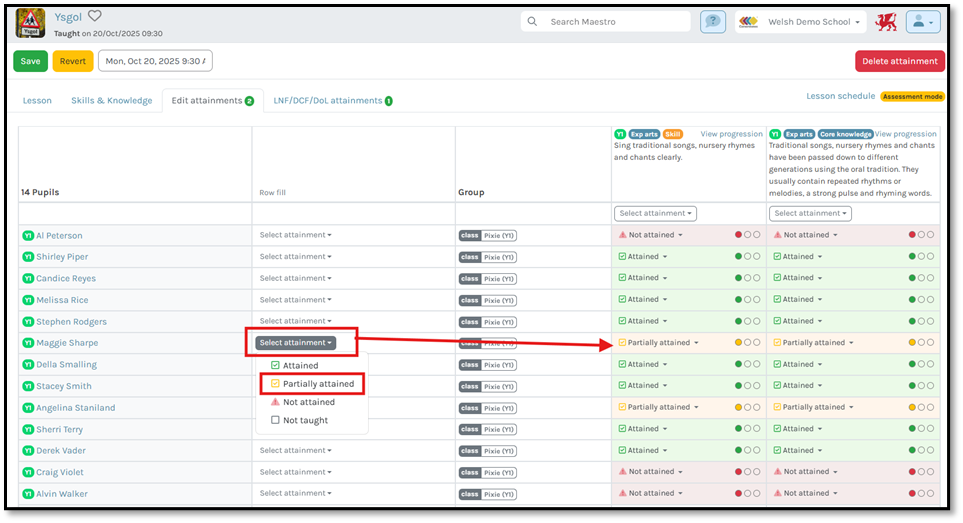Screen dimensions: 963x523
Task: Click the Welsh dragon flag icon
Action: pyautogui.click(x=885, y=22)
